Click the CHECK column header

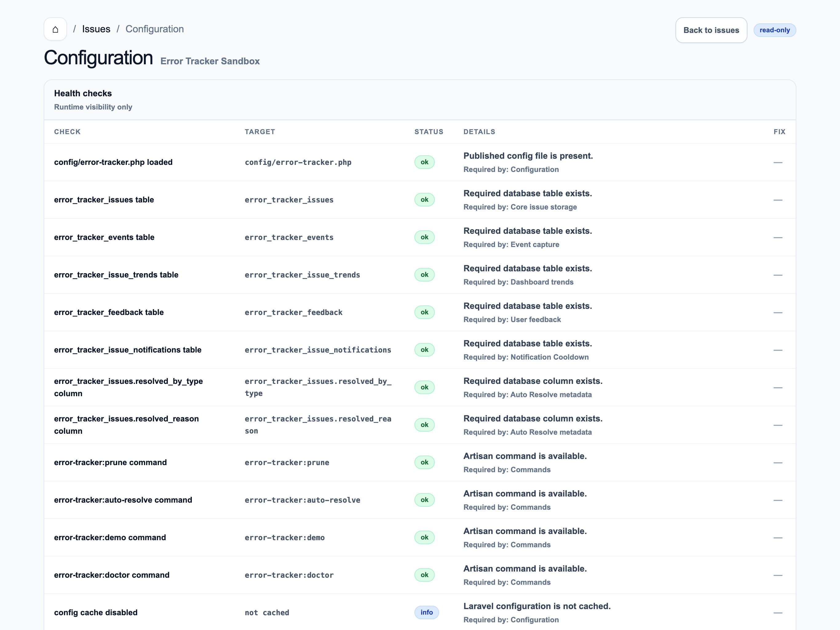(x=68, y=132)
